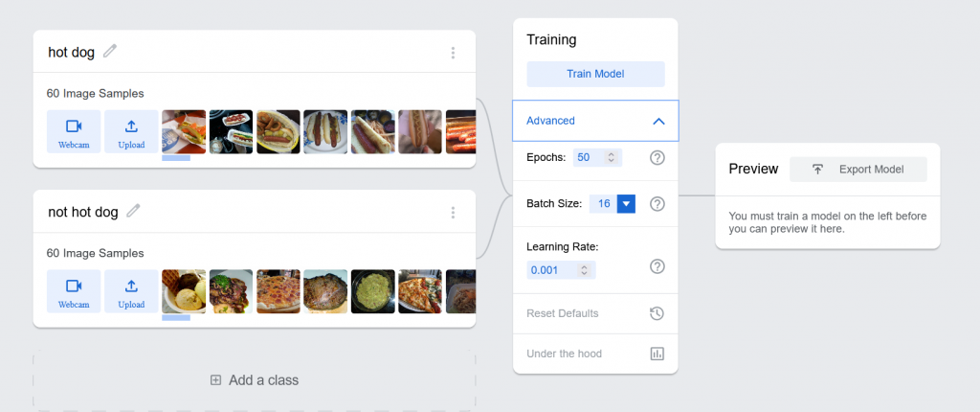Click the Export Model button
This screenshot has height=412, width=980.
tap(859, 170)
